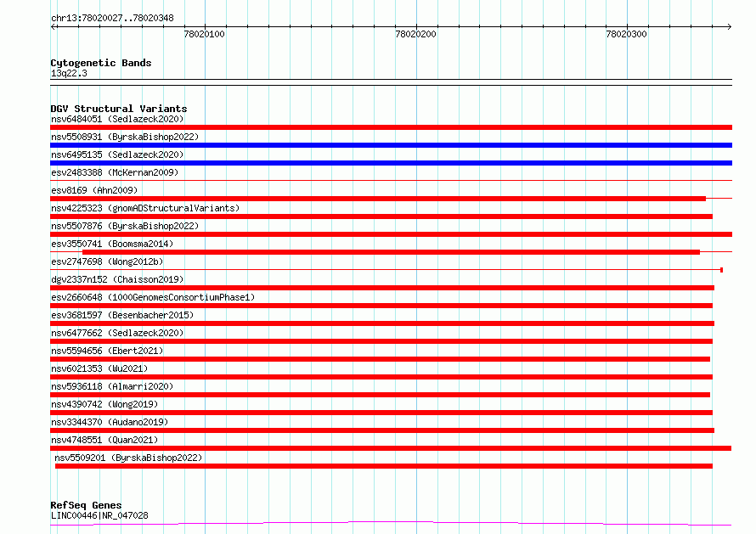Screen dimensions: 756x534
Task: Select variant nsv6021353 (Wu2021) label
Action: 99,368
